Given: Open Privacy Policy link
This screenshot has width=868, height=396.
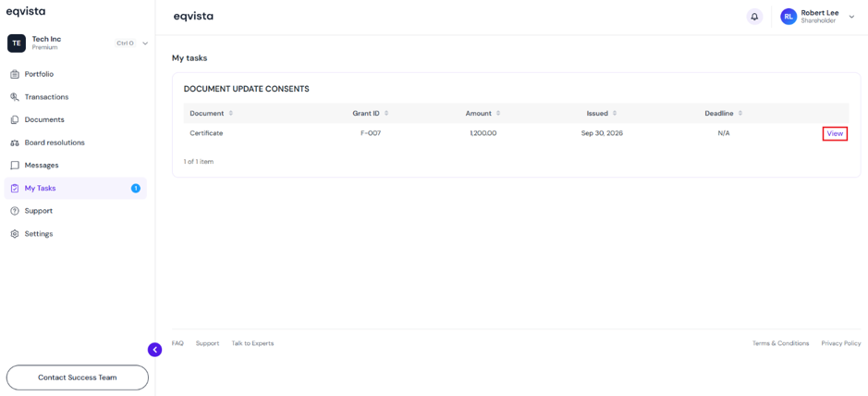Looking at the screenshot, I should (841, 343).
